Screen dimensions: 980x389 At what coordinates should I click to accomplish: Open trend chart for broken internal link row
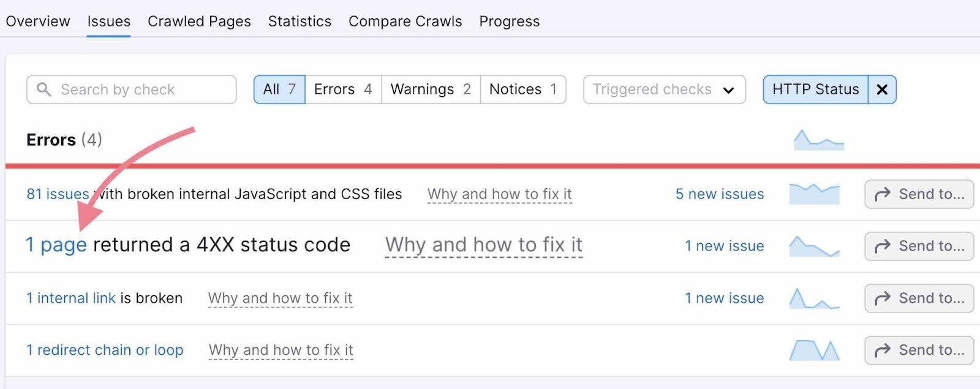tap(814, 298)
